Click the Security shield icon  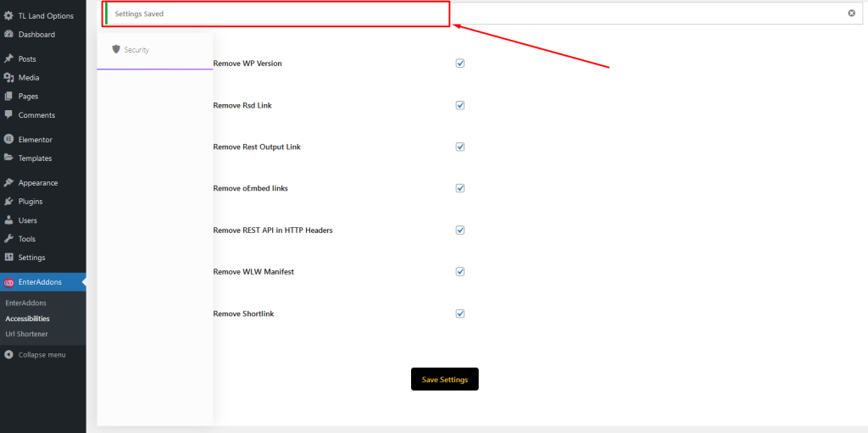[115, 49]
